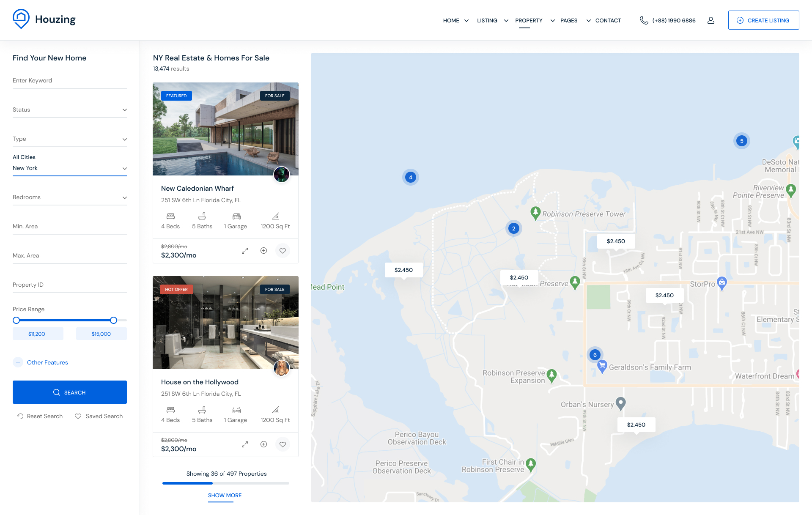This screenshot has width=812, height=515.
Task: Open the Contact menu item
Action: pyautogui.click(x=608, y=20)
